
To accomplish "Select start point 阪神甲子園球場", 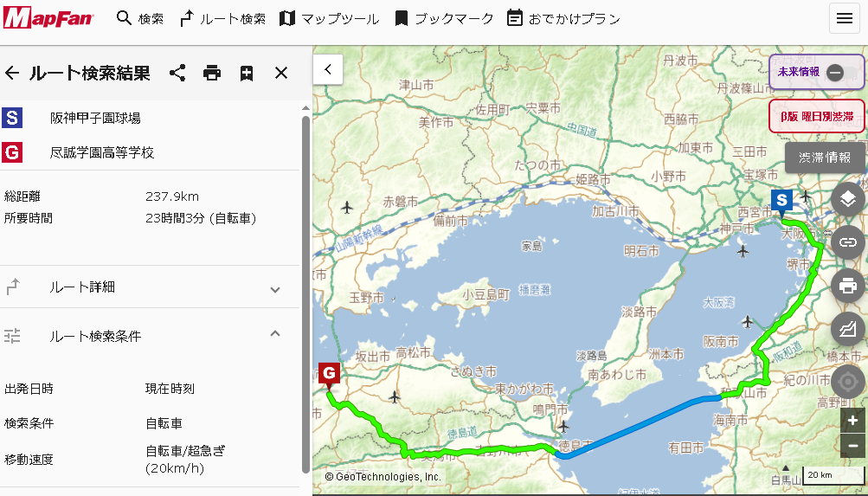I will pyautogui.click(x=95, y=118).
